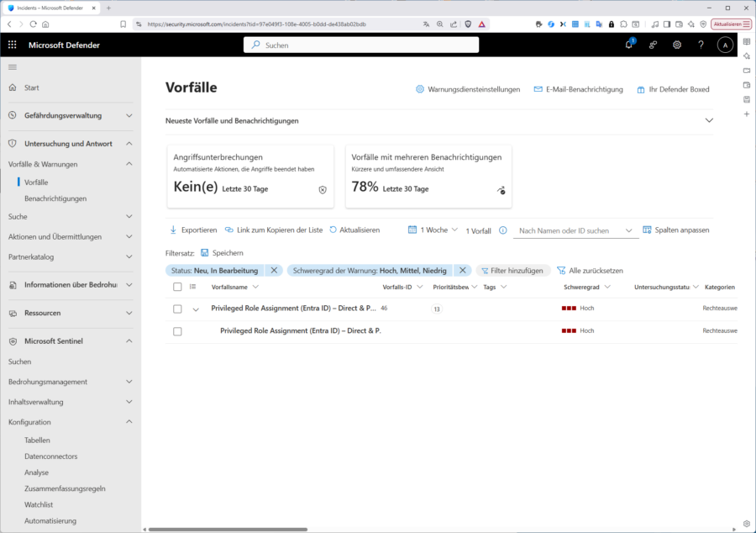This screenshot has height=533, width=756.
Task: Open the Help question mark icon
Action: click(701, 45)
